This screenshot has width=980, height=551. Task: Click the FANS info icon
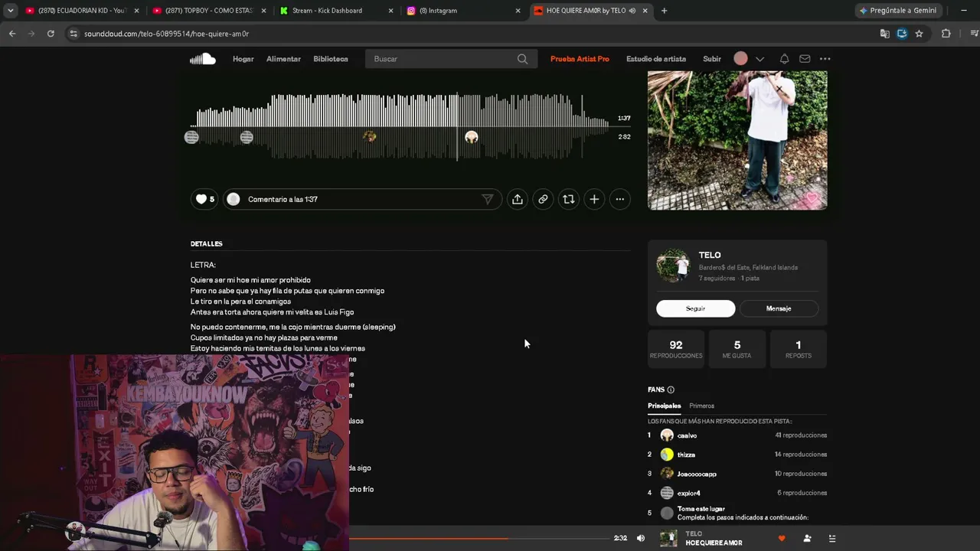point(671,390)
